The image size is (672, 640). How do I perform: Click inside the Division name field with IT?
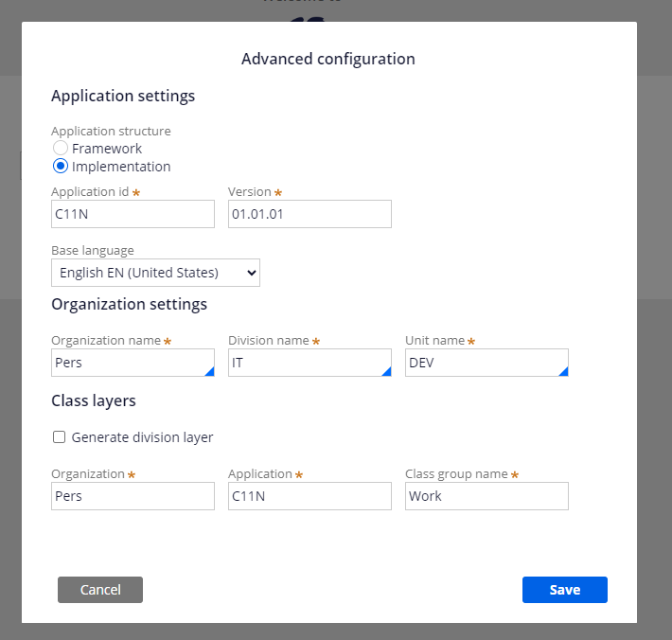pos(305,363)
